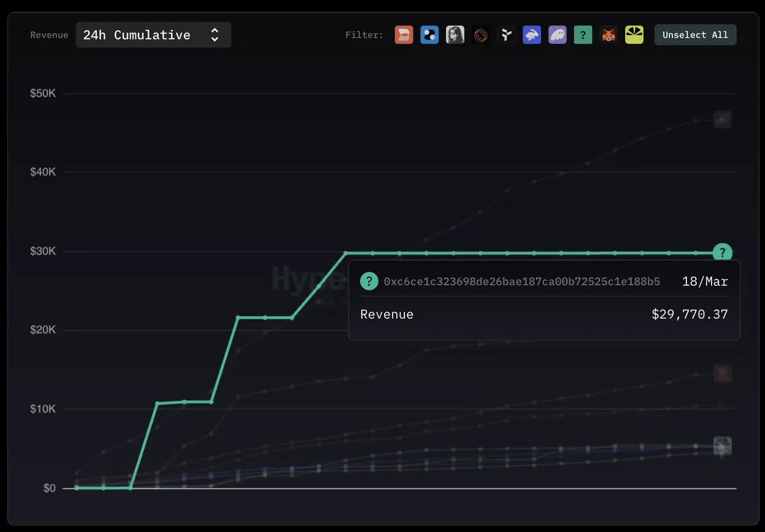Click the 18/Mar date in tooltip
This screenshot has height=532, width=765.
[x=704, y=281]
